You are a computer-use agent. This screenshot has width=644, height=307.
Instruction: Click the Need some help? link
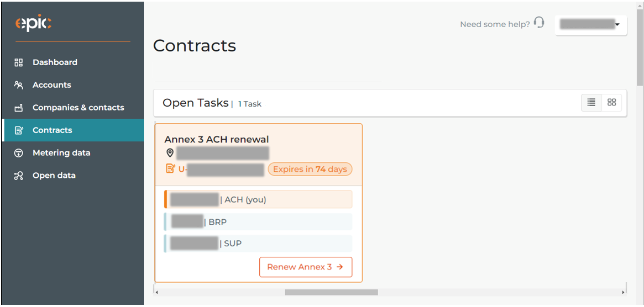(x=495, y=24)
